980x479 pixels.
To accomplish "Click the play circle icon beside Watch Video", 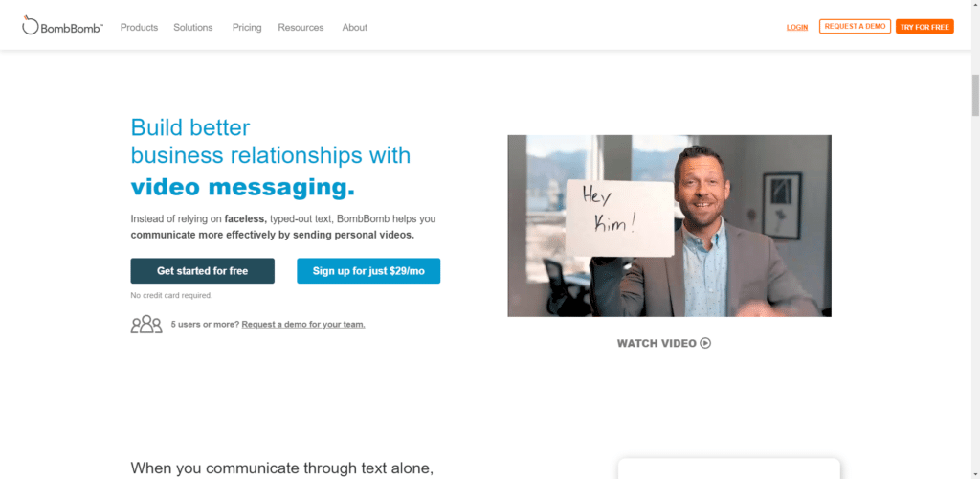I will pos(705,343).
